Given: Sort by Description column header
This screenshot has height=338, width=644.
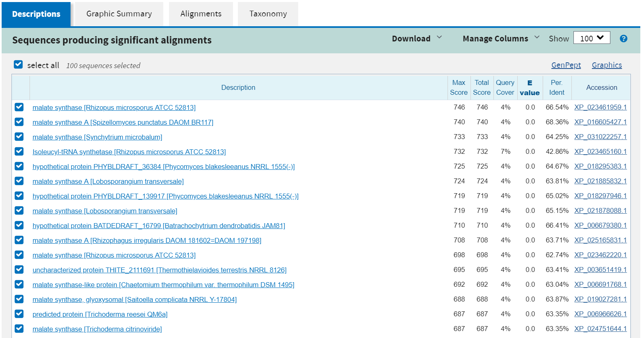Looking at the screenshot, I should pyautogui.click(x=238, y=87).
